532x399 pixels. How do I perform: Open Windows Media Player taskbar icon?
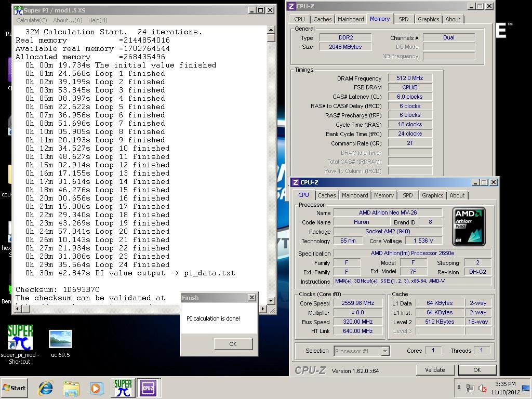coord(96,388)
